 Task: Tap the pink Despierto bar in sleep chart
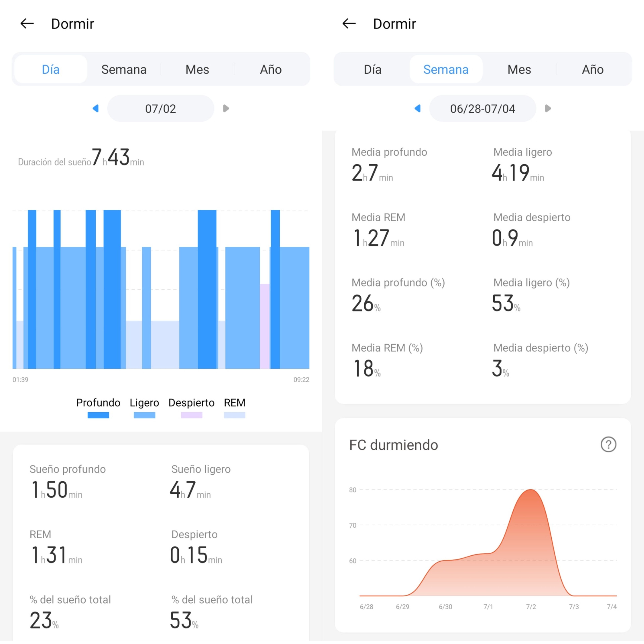click(x=265, y=326)
